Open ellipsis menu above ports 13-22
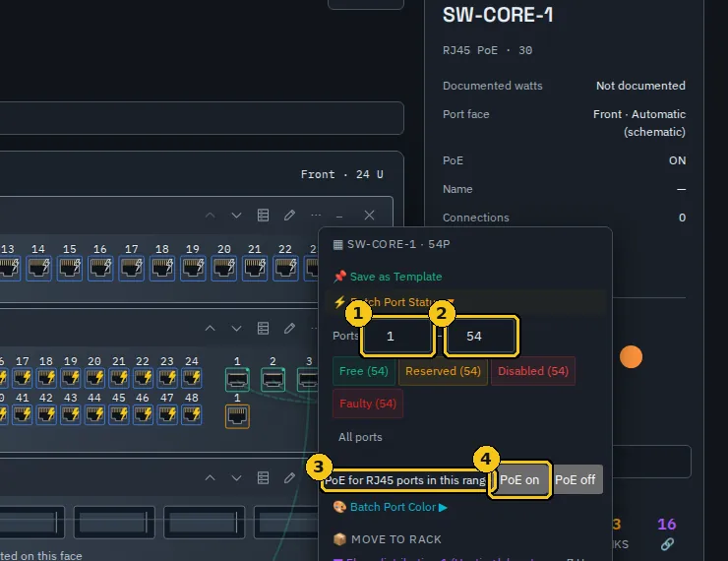Image resolution: width=728 pixels, height=561 pixels. click(x=316, y=215)
